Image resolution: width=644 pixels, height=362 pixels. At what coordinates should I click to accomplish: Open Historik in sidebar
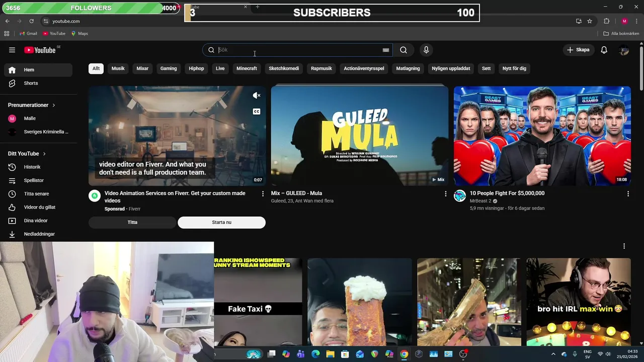tap(38, 167)
